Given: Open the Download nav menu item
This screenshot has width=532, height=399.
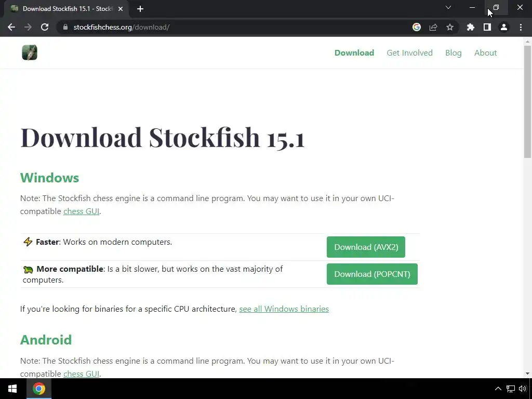Looking at the screenshot, I should tap(354, 52).
